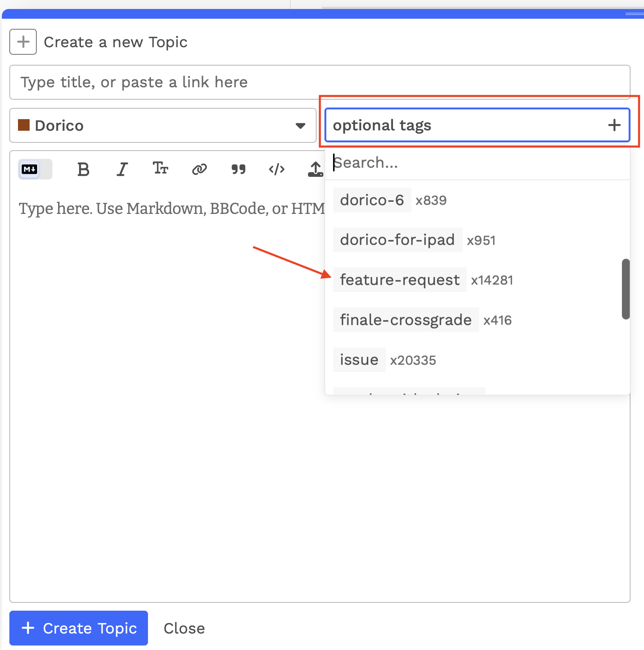644x650 pixels.
Task: Select the feature-request tag
Action: (400, 280)
